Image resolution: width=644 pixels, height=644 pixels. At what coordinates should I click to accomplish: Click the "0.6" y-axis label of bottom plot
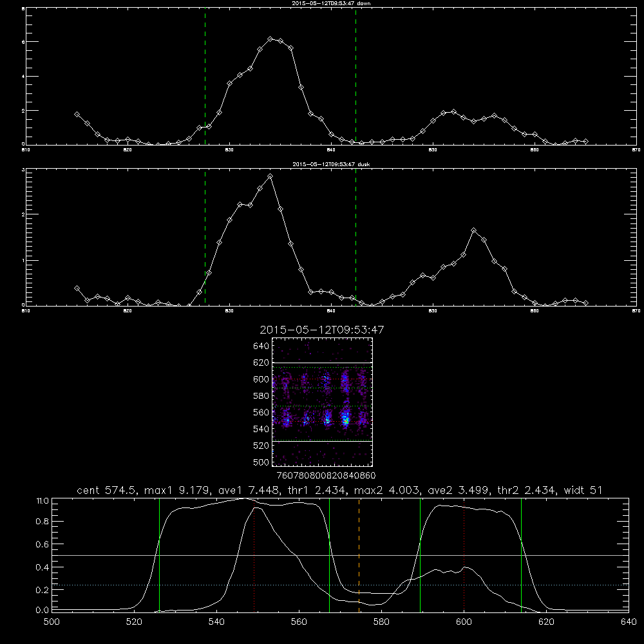(x=43, y=544)
